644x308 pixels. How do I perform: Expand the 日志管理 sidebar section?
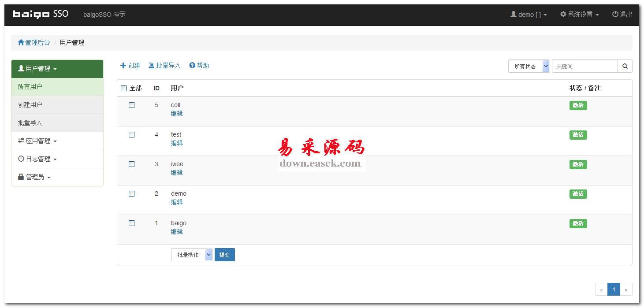(38, 159)
